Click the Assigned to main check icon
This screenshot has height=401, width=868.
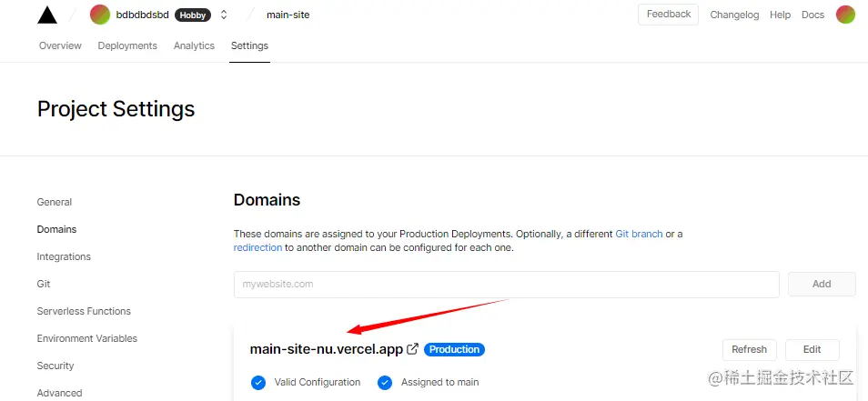[385, 382]
